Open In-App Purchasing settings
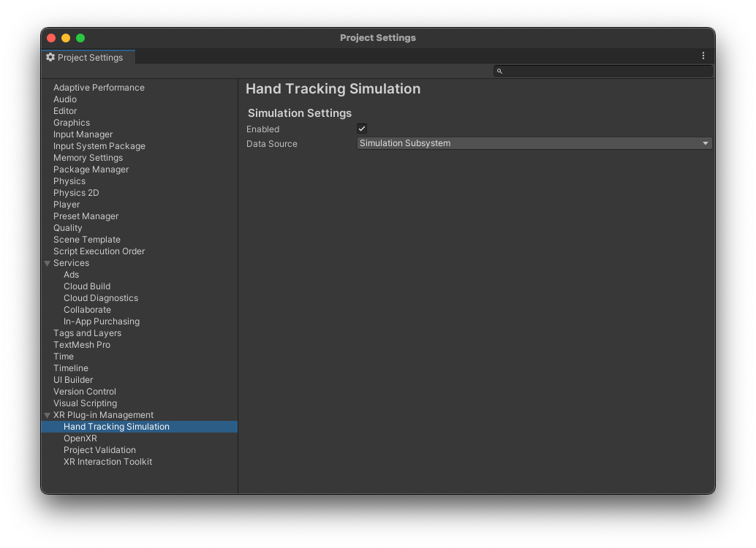 tap(102, 321)
